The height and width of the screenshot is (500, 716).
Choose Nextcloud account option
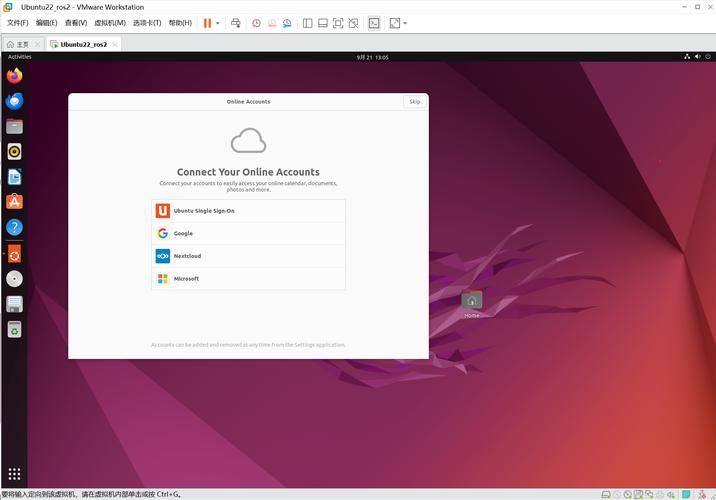click(248, 256)
